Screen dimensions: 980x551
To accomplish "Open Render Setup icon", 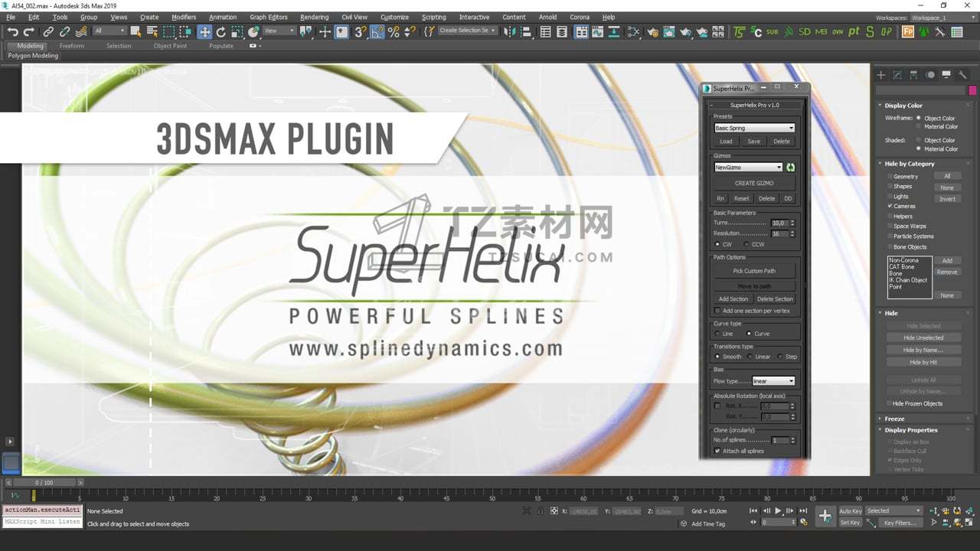I will (x=652, y=31).
